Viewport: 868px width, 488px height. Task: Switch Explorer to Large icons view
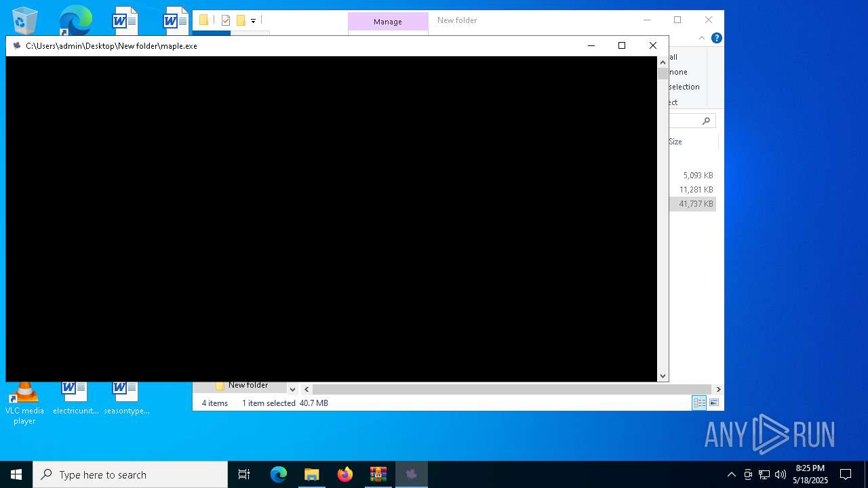pyautogui.click(x=713, y=403)
